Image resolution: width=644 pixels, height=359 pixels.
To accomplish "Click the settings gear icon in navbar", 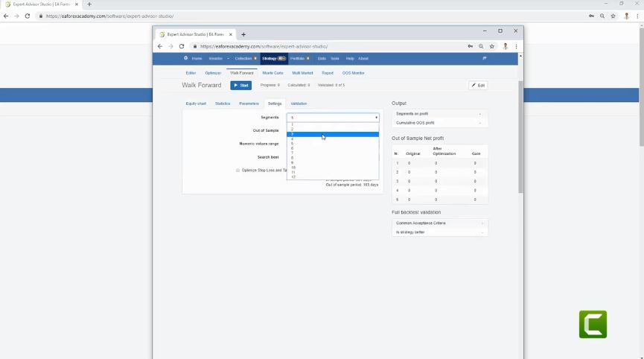I will [185, 58].
